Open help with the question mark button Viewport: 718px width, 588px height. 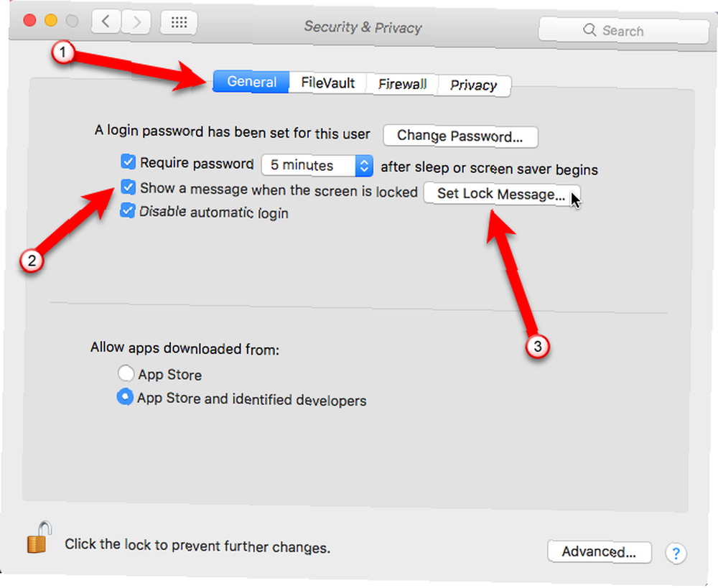(x=676, y=554)
